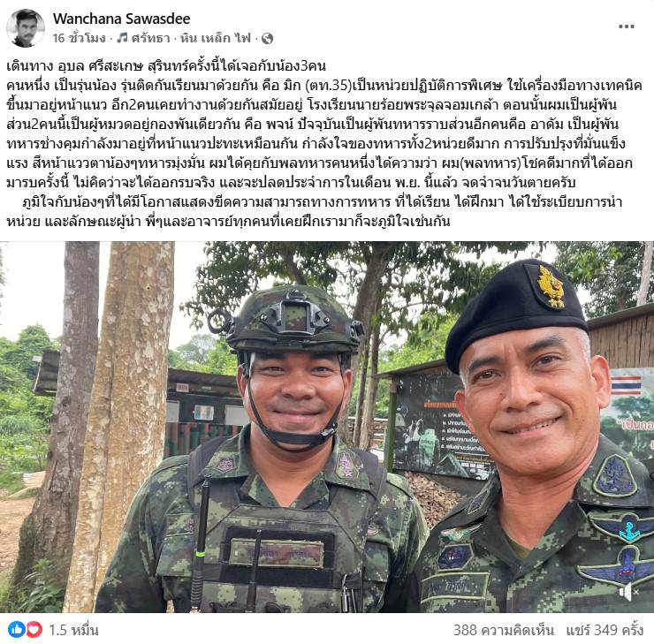Open the 16 ชั่วโมง post timestamp

79,38
